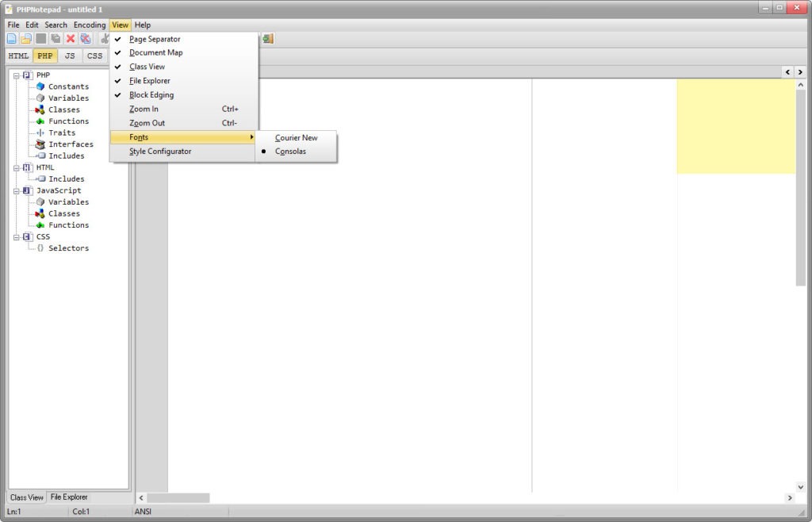The image size is (812, 522).
Task: Click the gray cube icon for PHP Variables
Action: 40,98
